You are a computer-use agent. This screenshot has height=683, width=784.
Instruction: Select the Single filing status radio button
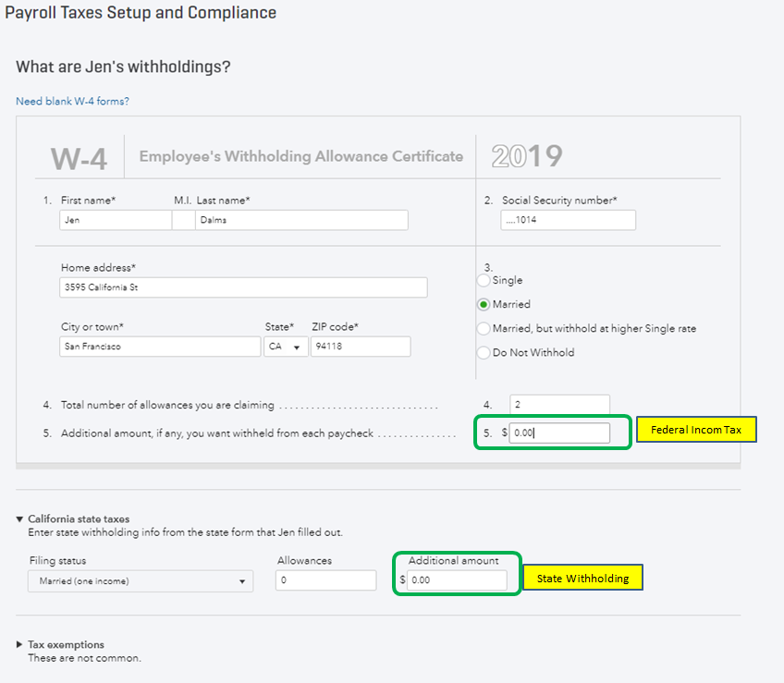pos(484,280)
